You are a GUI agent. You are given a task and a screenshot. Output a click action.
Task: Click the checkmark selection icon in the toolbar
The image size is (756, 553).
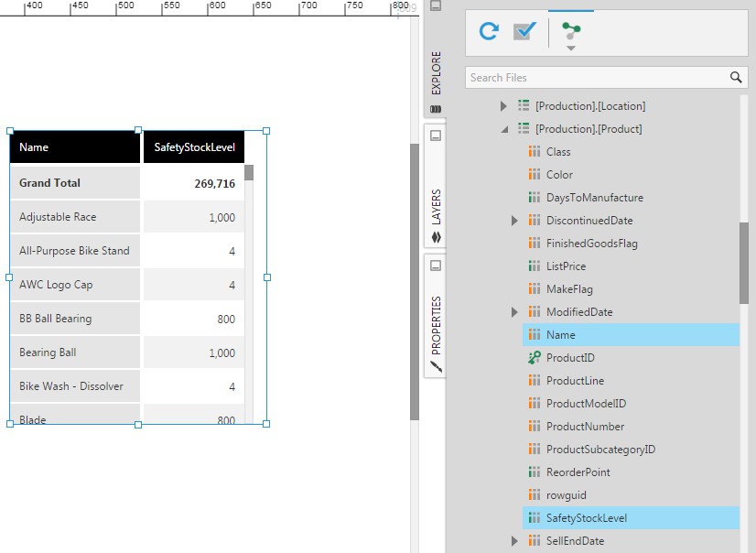524,28
